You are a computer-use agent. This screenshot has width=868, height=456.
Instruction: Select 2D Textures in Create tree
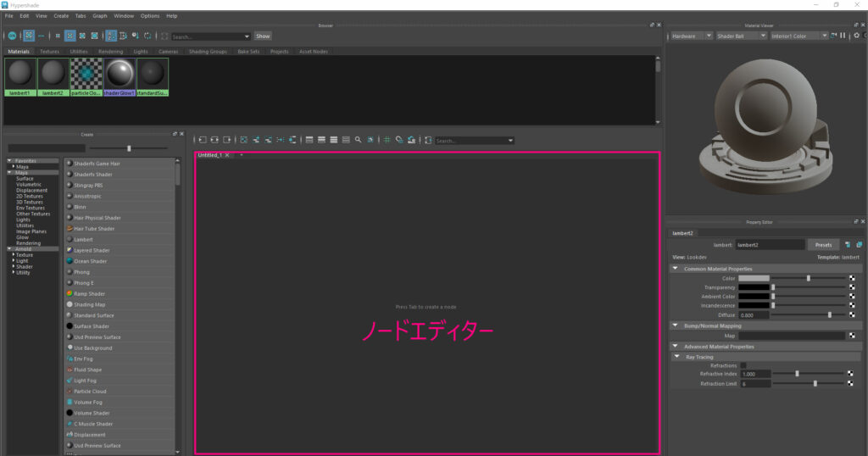pos(30,197)
